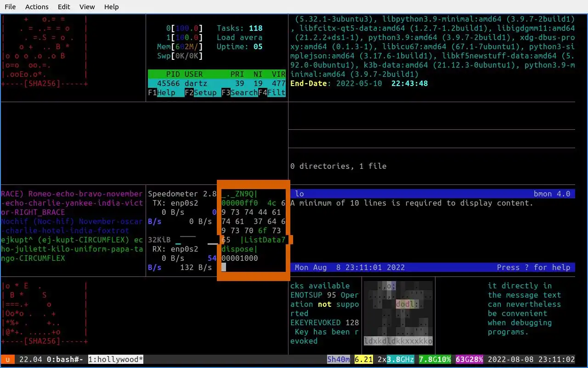Click the bmon 4.0 label
The width and height of the screenshot is (588, 368).
tap(552, 194)
